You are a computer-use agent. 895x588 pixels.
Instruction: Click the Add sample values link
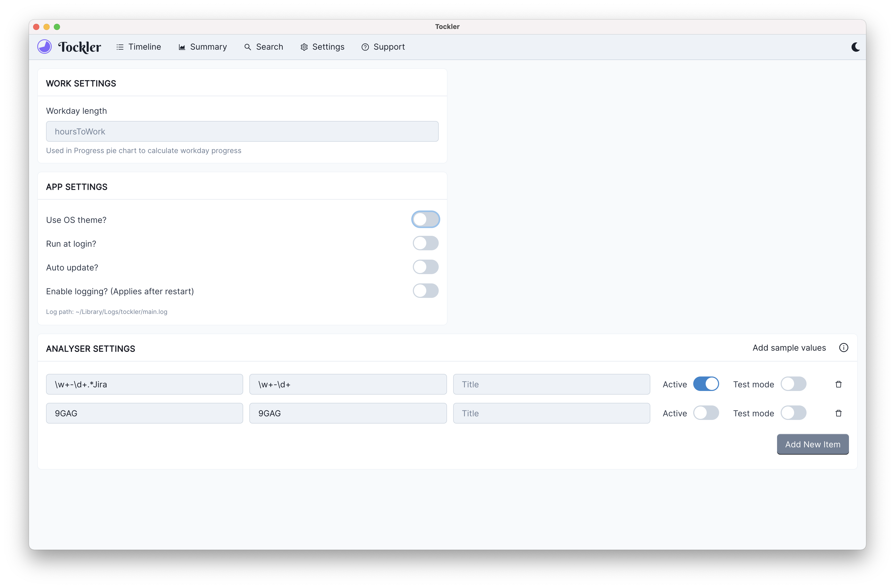(789, 348)
